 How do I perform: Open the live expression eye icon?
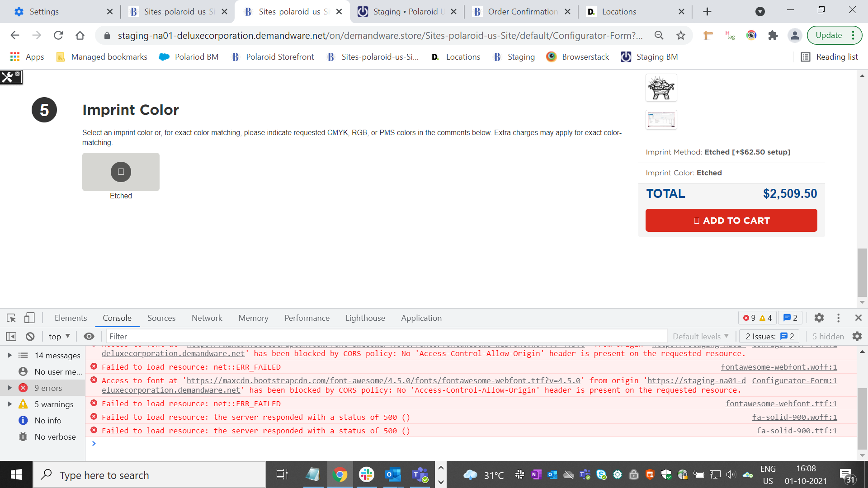[x=89, y=337]
